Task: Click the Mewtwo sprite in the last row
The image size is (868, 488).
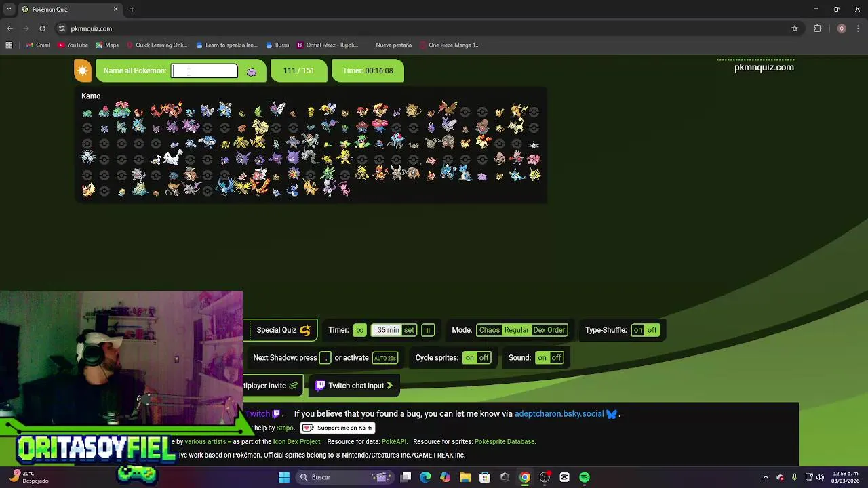Action: click(x=328, y=188)
